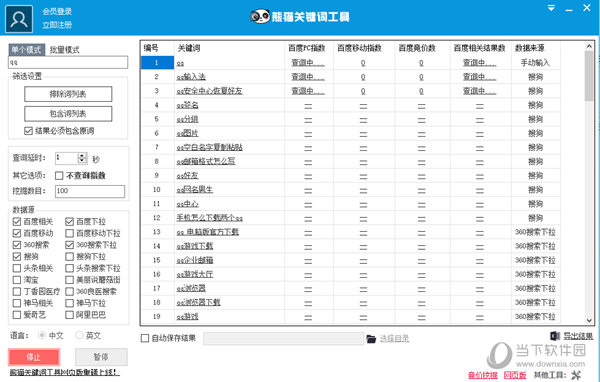Enable the 头条相关 checkbox
This screenshot has height=382, width=600.
[x=17, y=268]
